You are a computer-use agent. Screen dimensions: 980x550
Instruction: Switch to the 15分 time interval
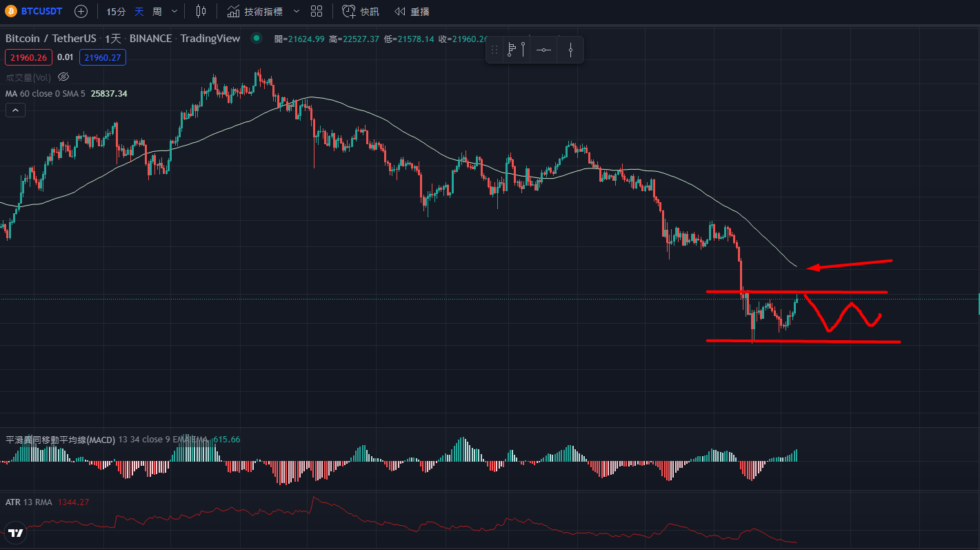[x=116, y=11]
